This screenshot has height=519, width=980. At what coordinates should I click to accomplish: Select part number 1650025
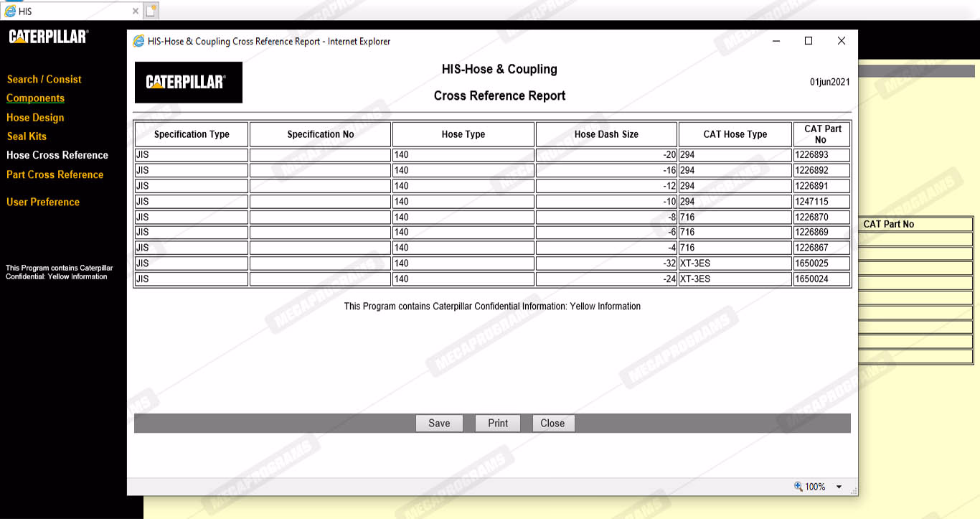click(822, 263)
